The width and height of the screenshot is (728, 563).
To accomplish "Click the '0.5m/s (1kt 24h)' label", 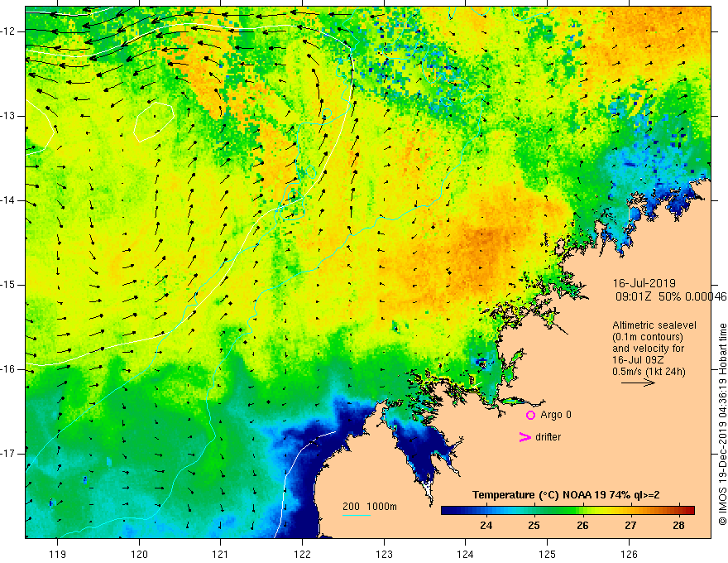I will point(649,372).
